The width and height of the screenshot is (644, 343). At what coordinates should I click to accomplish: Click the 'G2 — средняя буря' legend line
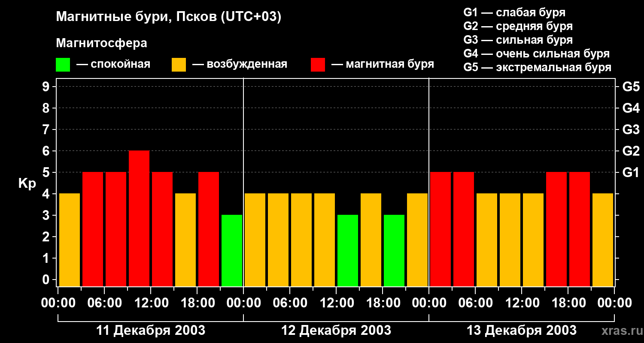518,26
